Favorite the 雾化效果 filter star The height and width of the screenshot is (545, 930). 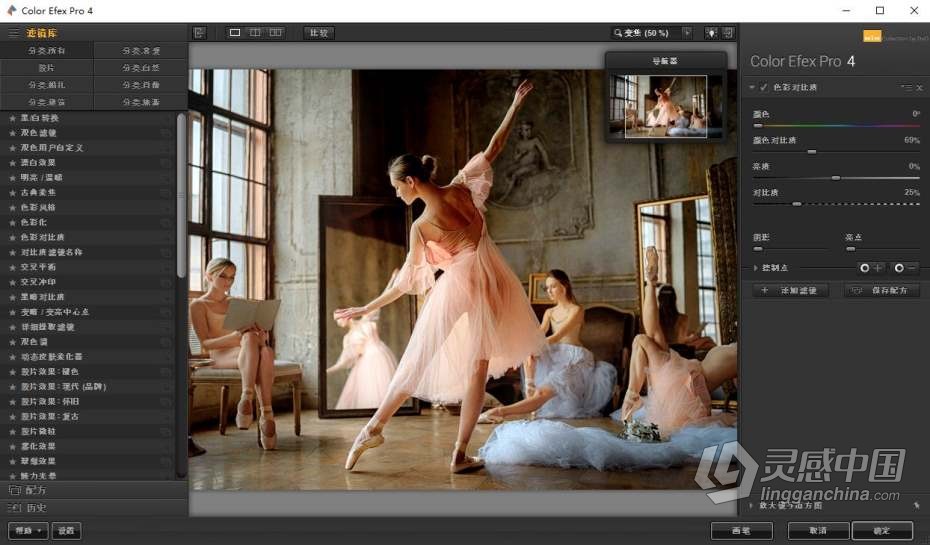coord(12,447)
